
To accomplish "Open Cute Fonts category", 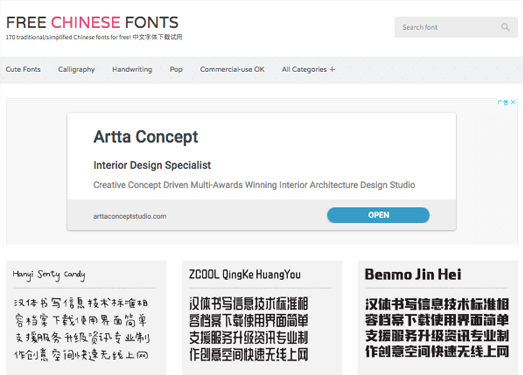I will pos(23,69).
